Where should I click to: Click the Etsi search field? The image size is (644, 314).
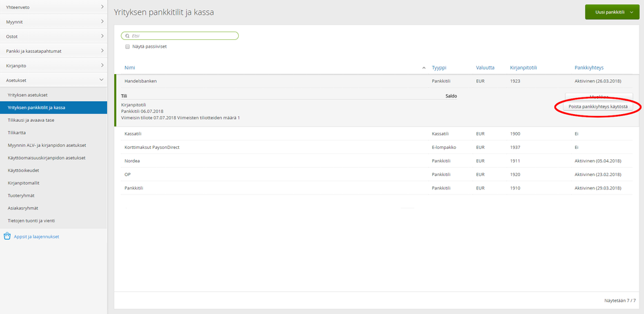pyautogui.click(x=184, y=36)
